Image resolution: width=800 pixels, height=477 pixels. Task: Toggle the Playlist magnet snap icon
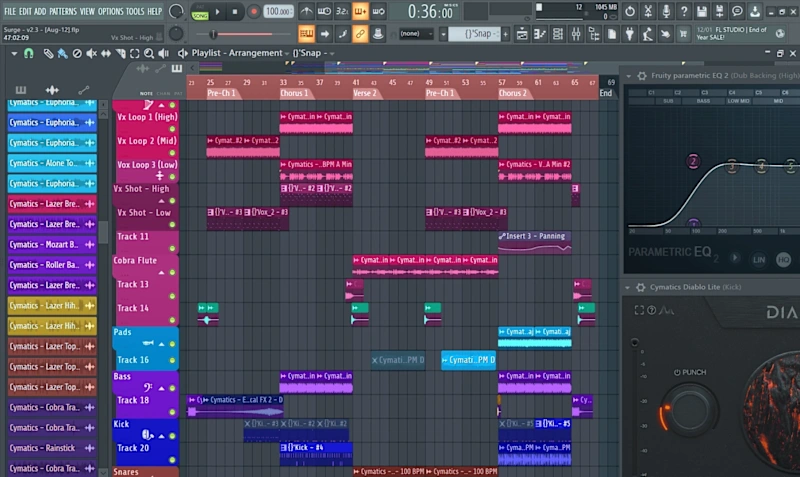[x=29, y=53]
